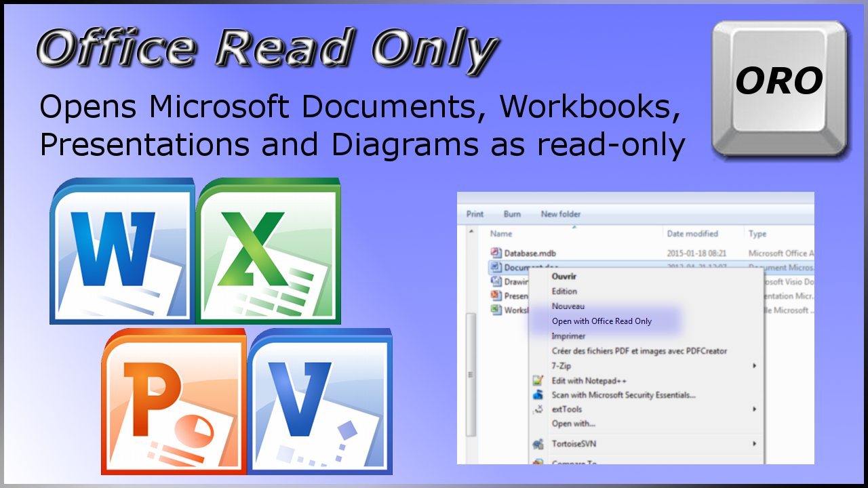
Task: Click the Print toolbar button
Action: pyautogui.click(x=475, y=214)
